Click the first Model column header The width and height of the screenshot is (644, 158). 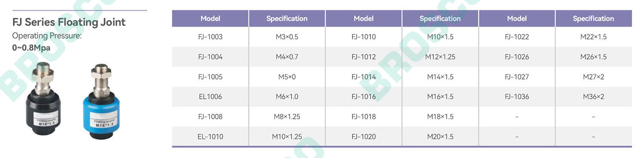[x=210, y=18]
